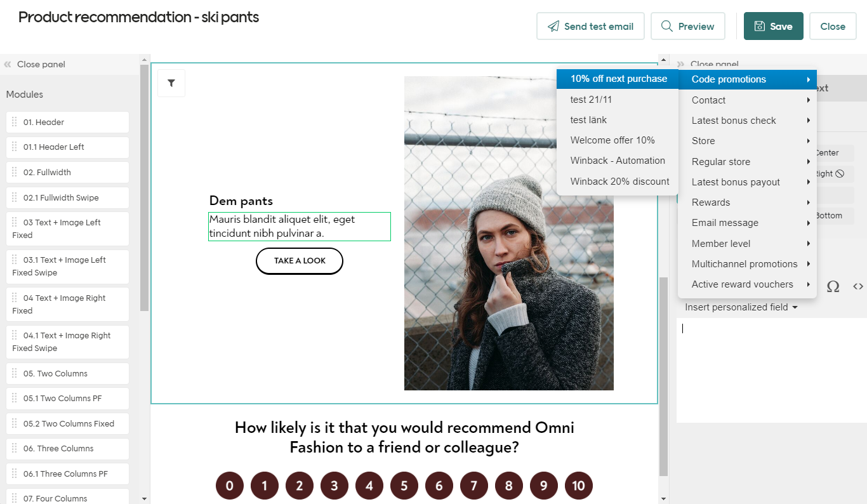Toggle Center alignment option

tap(828, 152)
